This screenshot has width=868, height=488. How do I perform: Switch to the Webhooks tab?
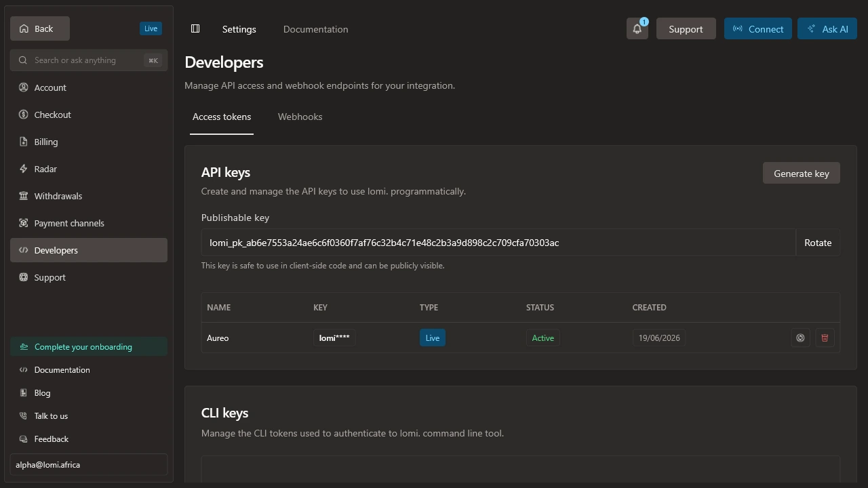point(300,117)
